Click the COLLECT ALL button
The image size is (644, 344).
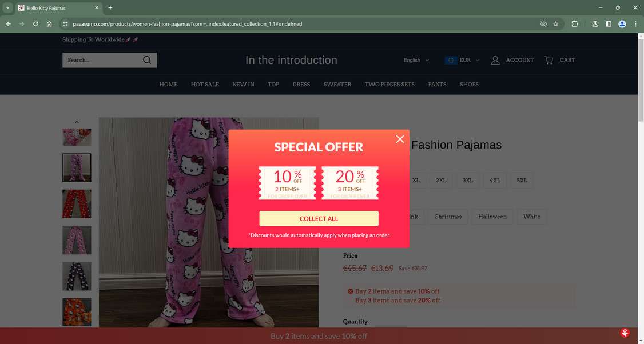click(x=319, y=218)
